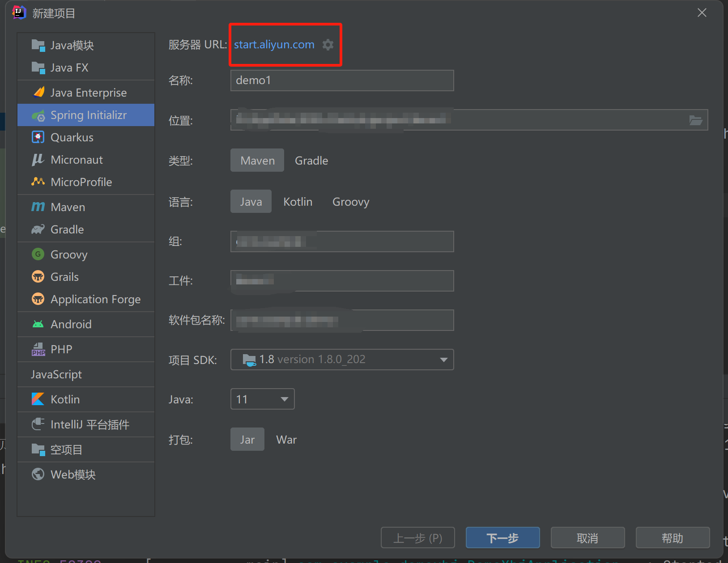Click the MicroProfile icon
This screenshot has height=563, width=728.
click(38, 182)
